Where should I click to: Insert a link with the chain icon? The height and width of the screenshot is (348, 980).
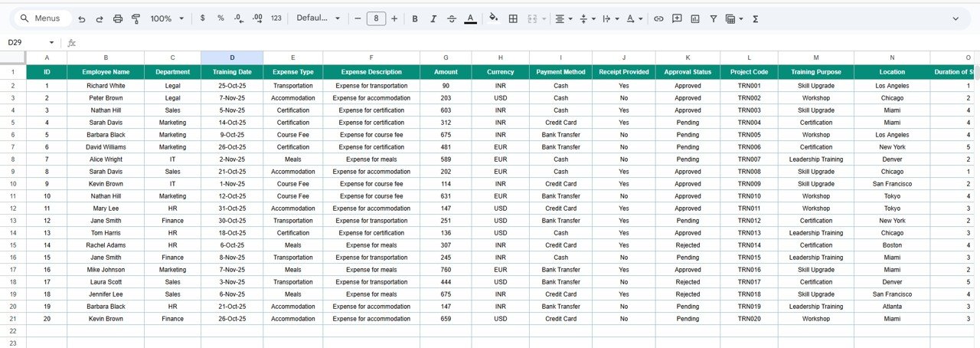click(658, 18)
